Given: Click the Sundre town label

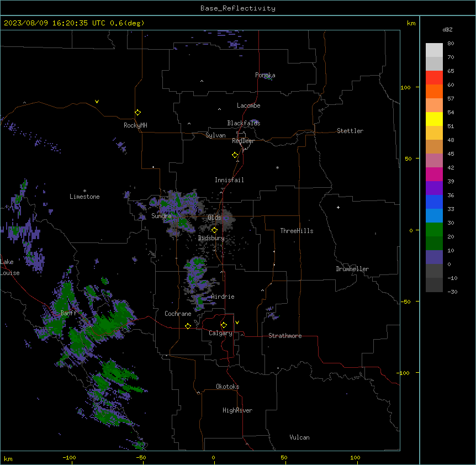Looking at the screenshot, I should click(x=161, y=216).
